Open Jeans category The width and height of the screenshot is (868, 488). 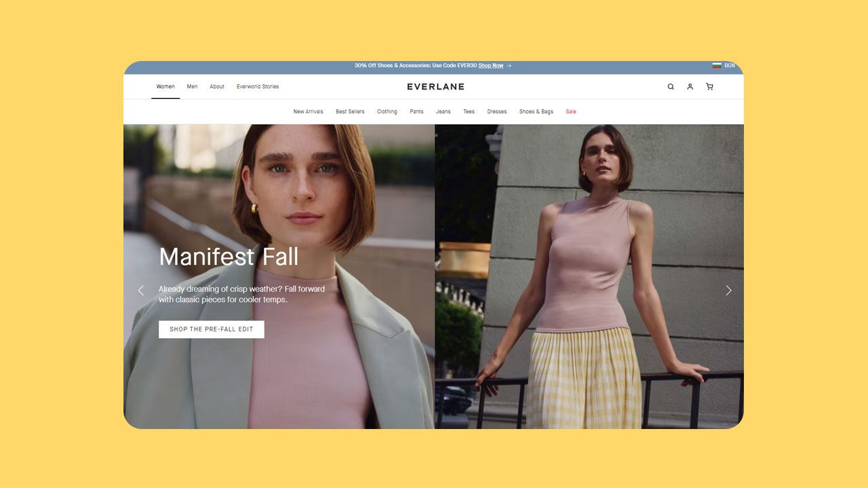tap(443, 112)
